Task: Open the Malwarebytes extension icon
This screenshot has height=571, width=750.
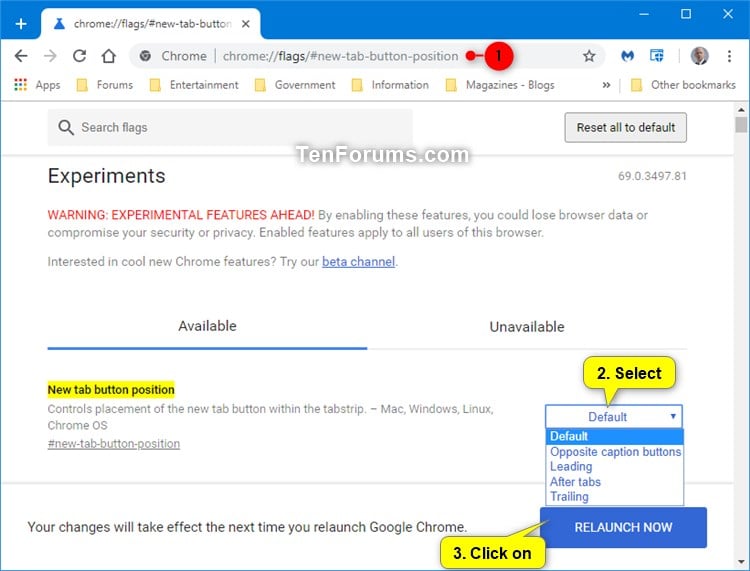Action: [x=628, y=56]
